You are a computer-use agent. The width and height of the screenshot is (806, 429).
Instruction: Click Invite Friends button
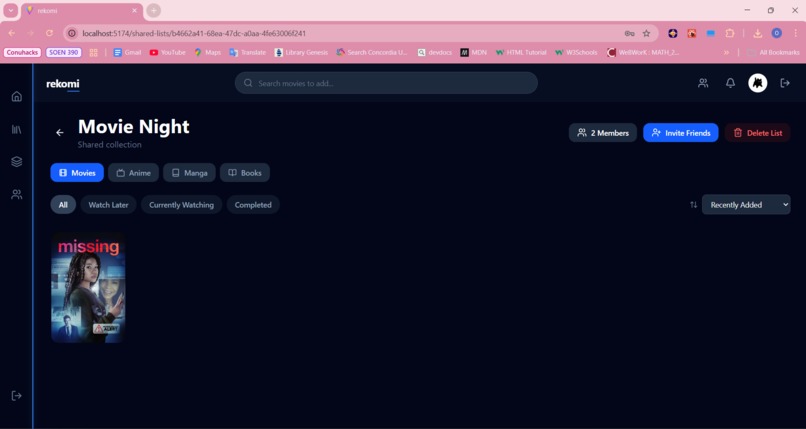[x=681, y=133]
